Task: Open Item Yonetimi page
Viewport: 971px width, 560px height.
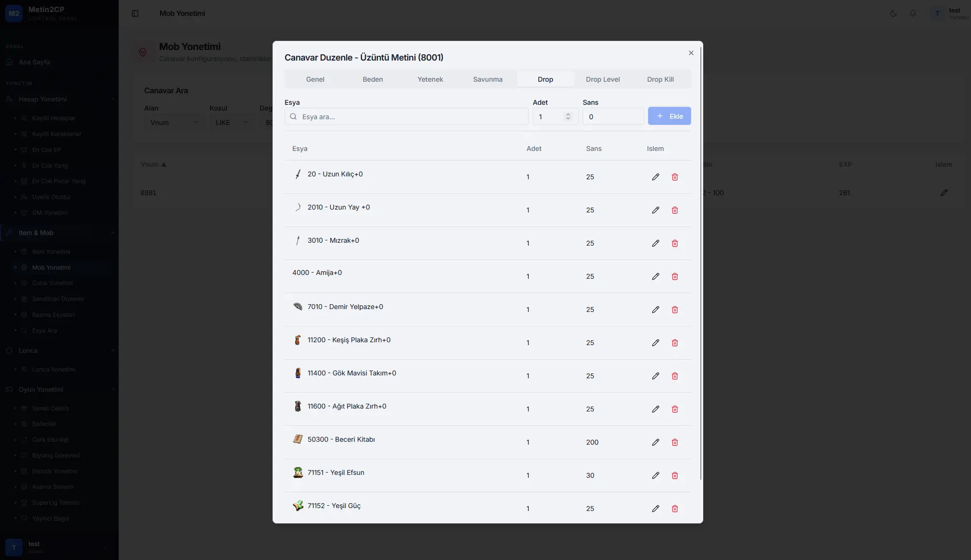Action: 51,252
